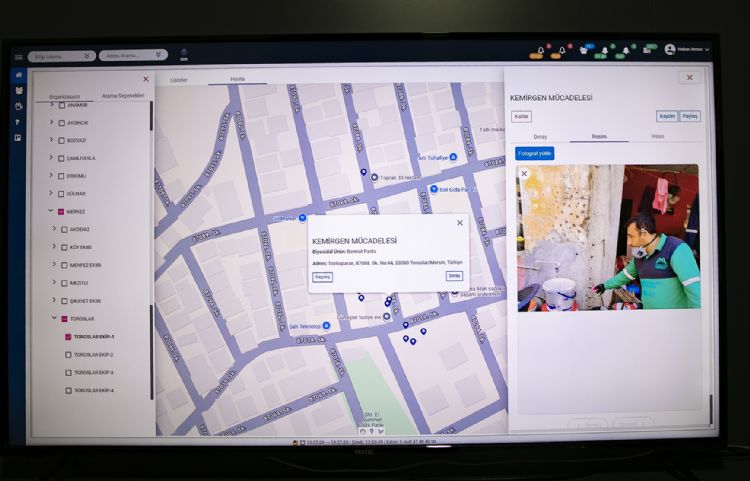Expand the ERDEMLİ tree node
The width and height of the screenshot is (750, 481).
(x=51, y=175)
